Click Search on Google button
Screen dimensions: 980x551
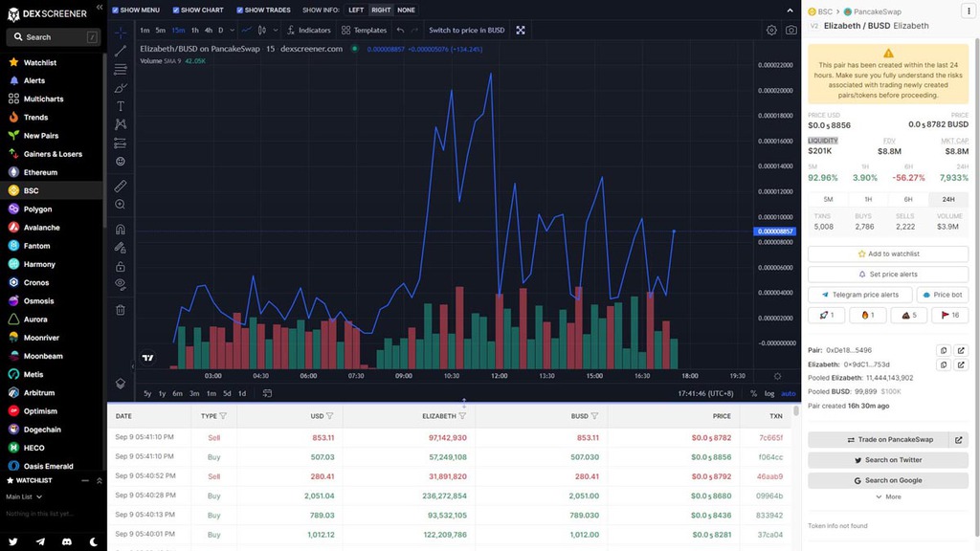(888, 480)
